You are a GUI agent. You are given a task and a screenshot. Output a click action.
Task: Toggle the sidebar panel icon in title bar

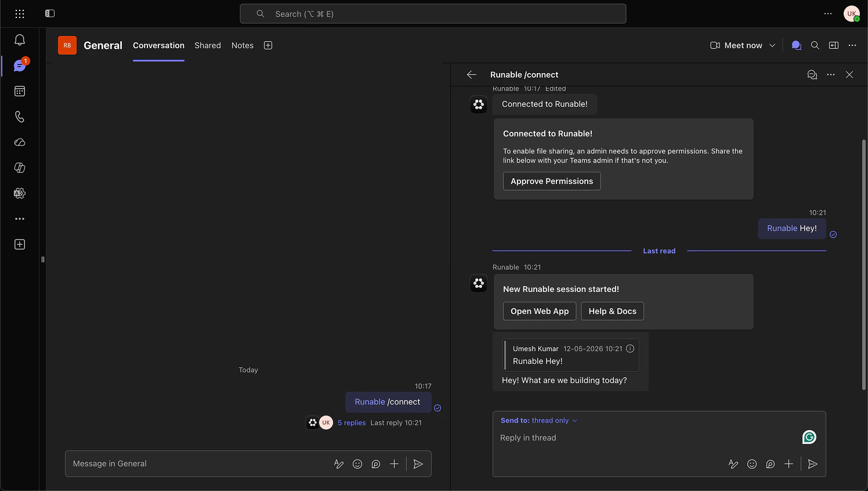(x=50, y=13)
